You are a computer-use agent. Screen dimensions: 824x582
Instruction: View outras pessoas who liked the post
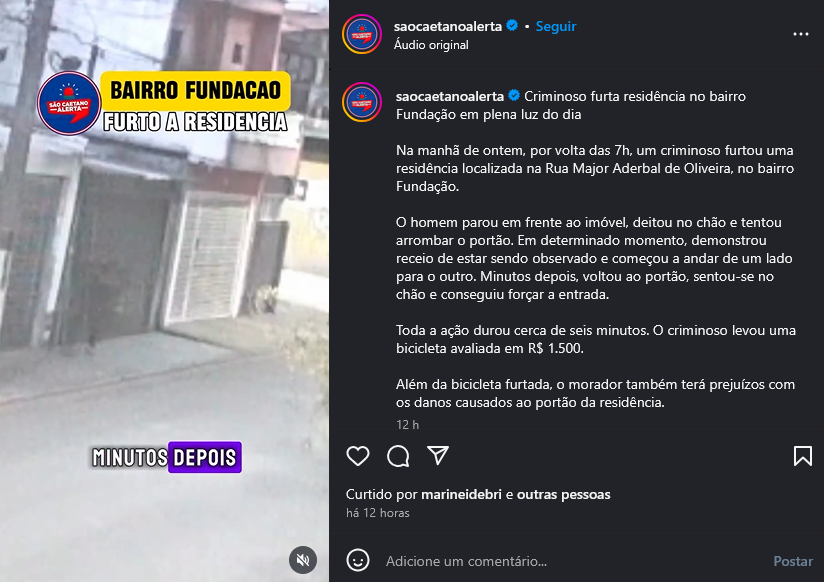[x=563, y=494]
